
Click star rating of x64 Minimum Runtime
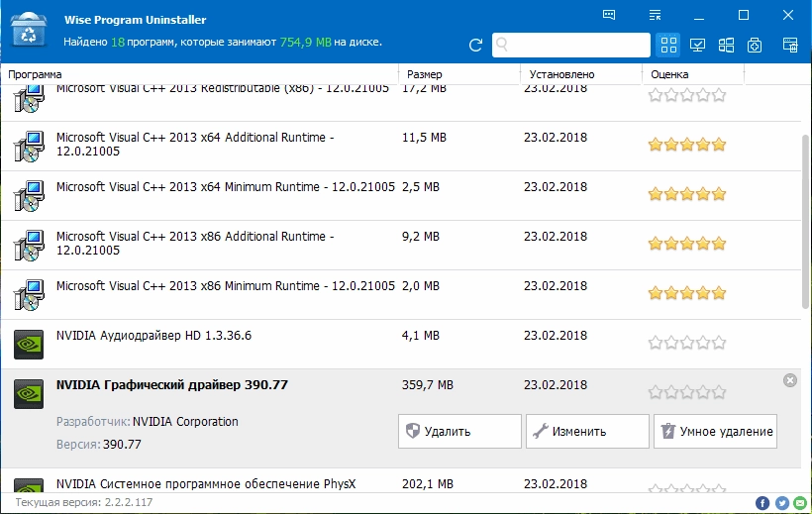coord(686,194)
